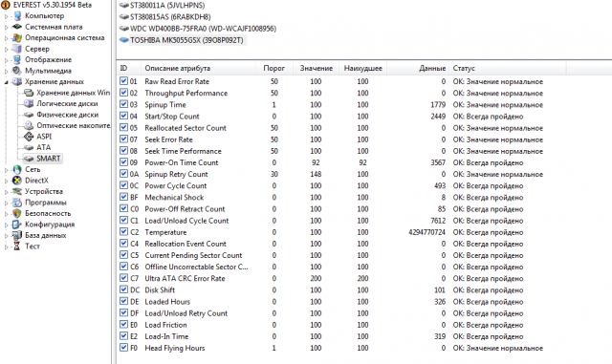The width and height of the screenshot is (612, 364).
Task: Open the Логические диски tree item
Action: coord(67,104)
